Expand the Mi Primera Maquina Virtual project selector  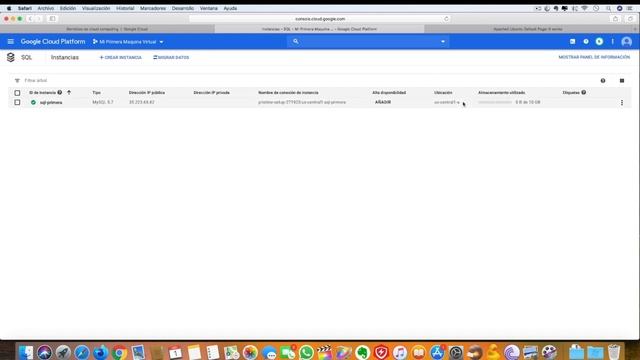click(x=128, y=42)
